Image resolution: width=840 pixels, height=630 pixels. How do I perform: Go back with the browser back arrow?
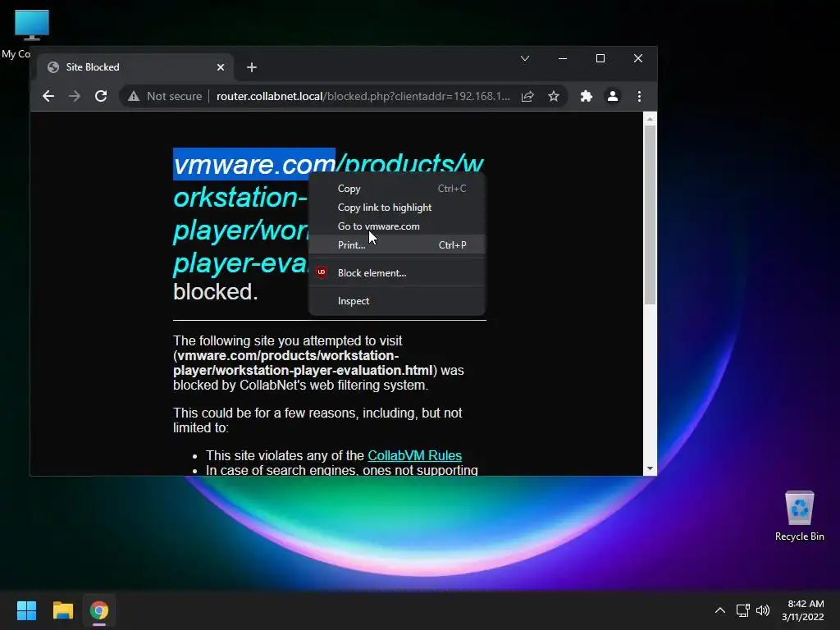48,97
